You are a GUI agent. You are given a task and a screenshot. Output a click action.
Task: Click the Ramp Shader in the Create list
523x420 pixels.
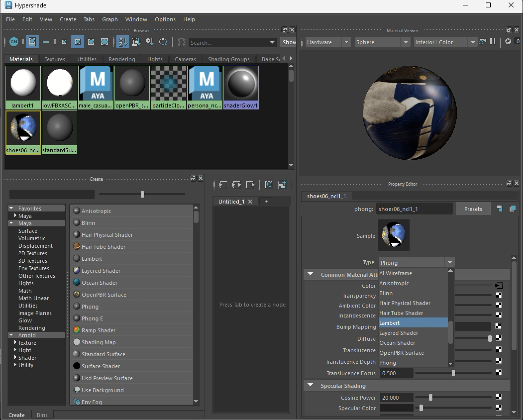pyautogui.click(x=99, y=330)
